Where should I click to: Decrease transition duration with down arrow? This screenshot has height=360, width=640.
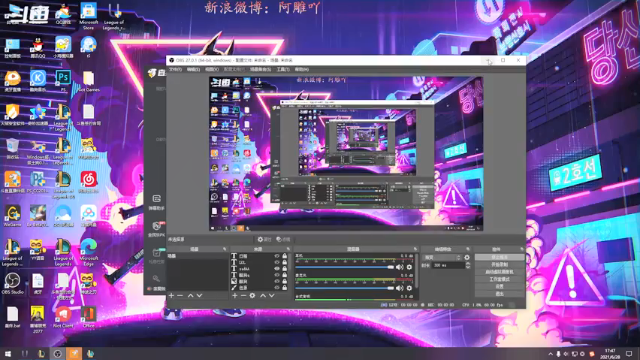pos(468,267)
